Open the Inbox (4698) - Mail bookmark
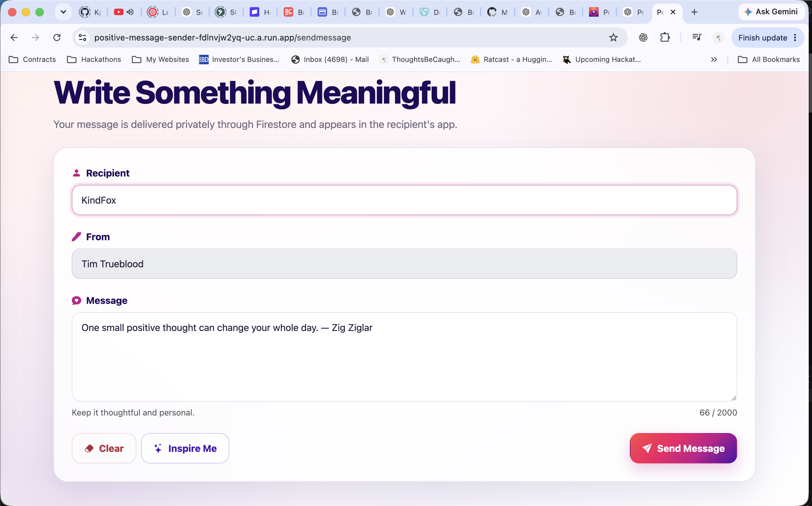812x506 pixels. (330, 60)
